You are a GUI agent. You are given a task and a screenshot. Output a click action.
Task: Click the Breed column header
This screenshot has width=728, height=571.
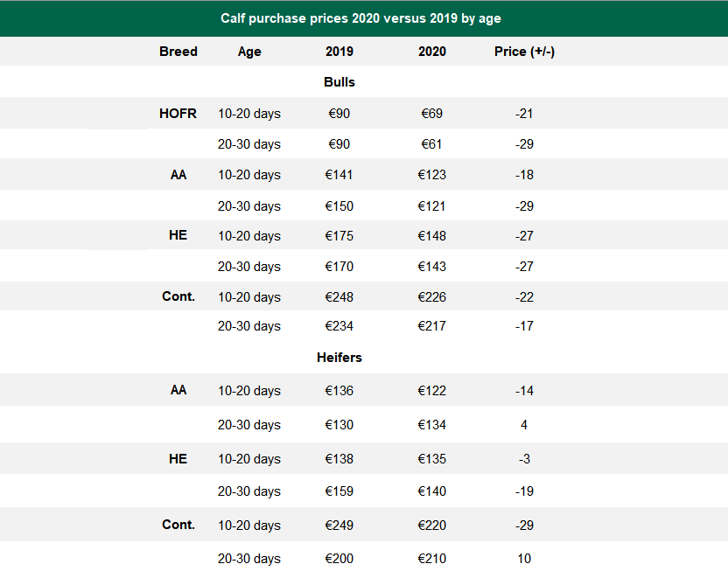(x=178, y=52)
